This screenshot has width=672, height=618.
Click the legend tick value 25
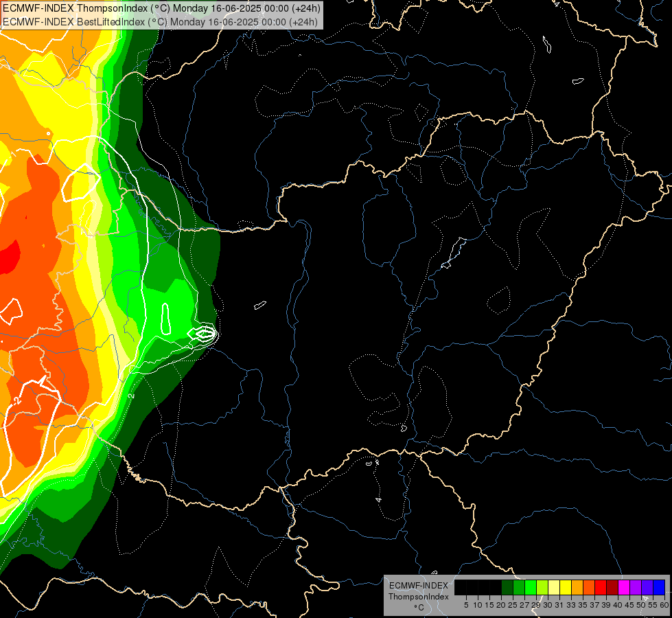[513, 605]
